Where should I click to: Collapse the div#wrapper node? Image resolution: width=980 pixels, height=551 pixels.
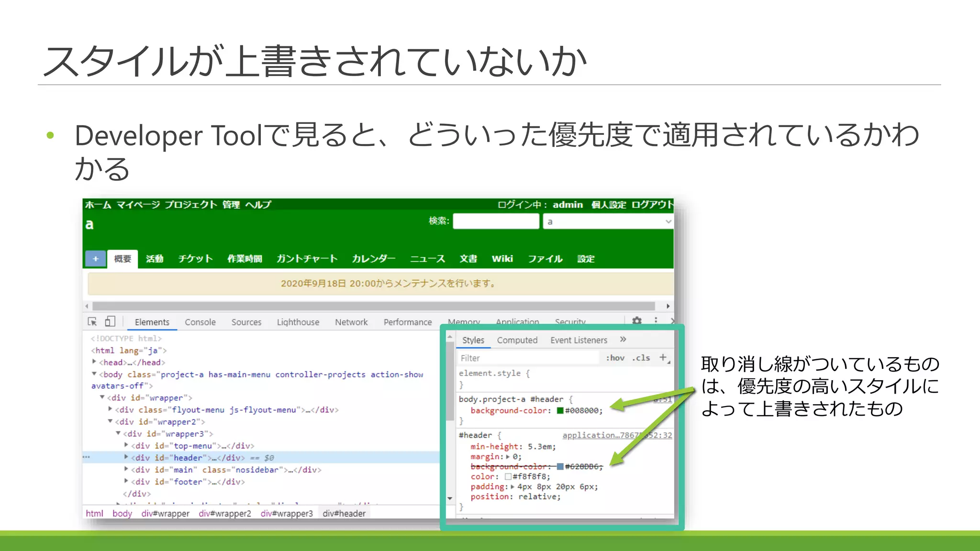[x=102, y=397]
